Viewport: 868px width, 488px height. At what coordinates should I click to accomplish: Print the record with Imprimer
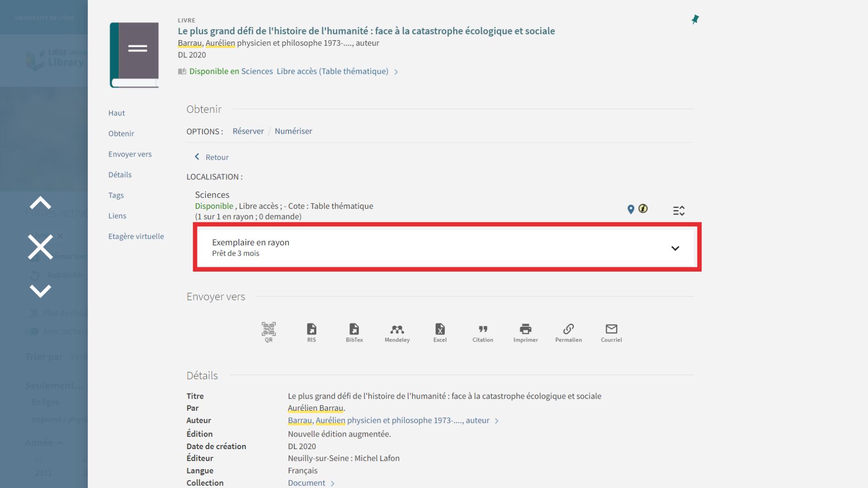click(x=525, y=332)
